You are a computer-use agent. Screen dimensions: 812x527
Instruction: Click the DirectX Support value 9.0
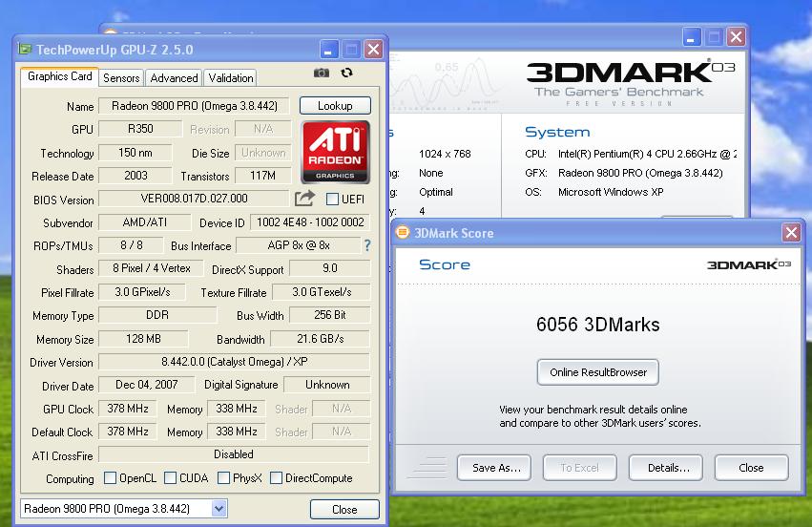pos(330,268)
